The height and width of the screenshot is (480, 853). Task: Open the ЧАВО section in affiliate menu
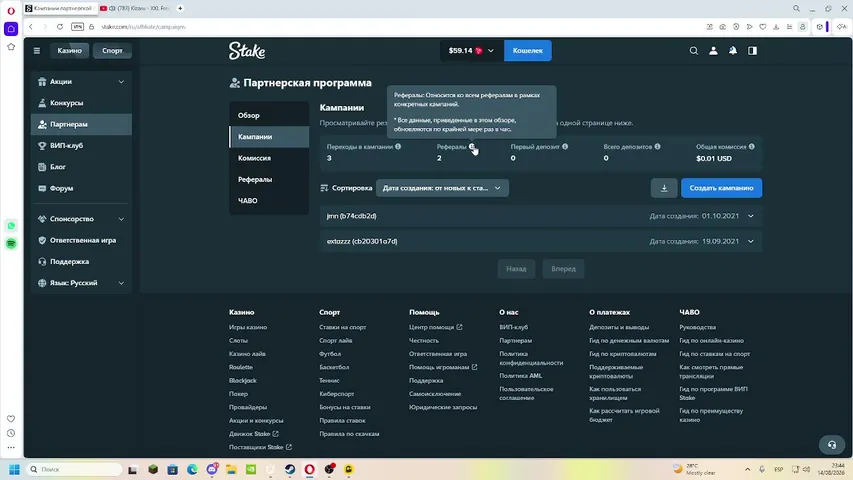(269, 200)
